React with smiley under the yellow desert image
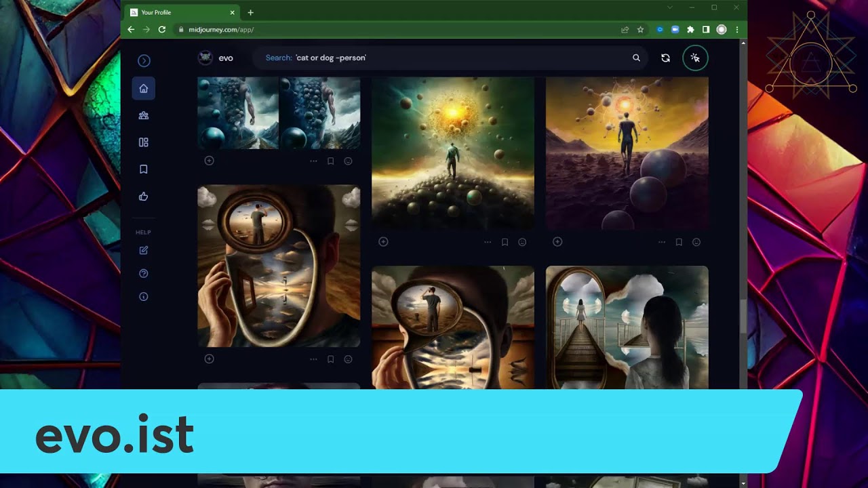The image size is (868, 488). 696,242
